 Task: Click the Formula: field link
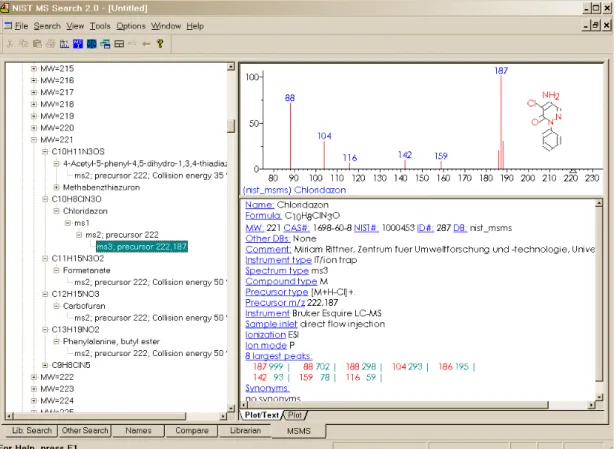(263, 216)
